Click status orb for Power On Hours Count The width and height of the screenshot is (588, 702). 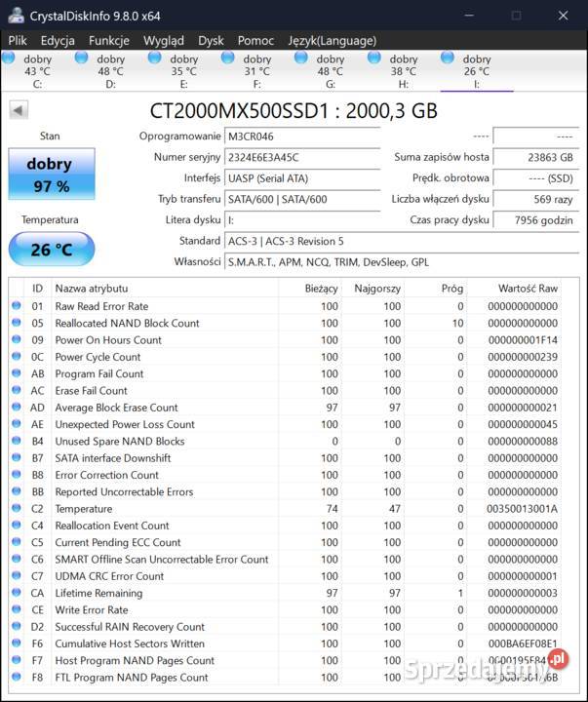(x=17, y=339)
